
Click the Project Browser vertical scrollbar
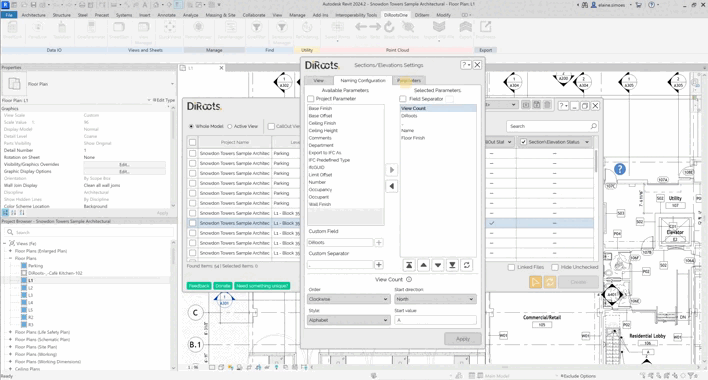pos(173,305)
